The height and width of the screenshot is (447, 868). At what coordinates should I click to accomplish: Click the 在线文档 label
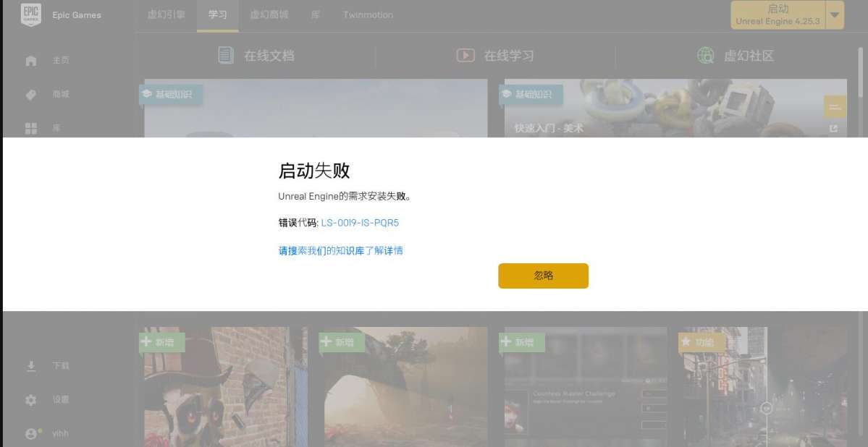269,56
